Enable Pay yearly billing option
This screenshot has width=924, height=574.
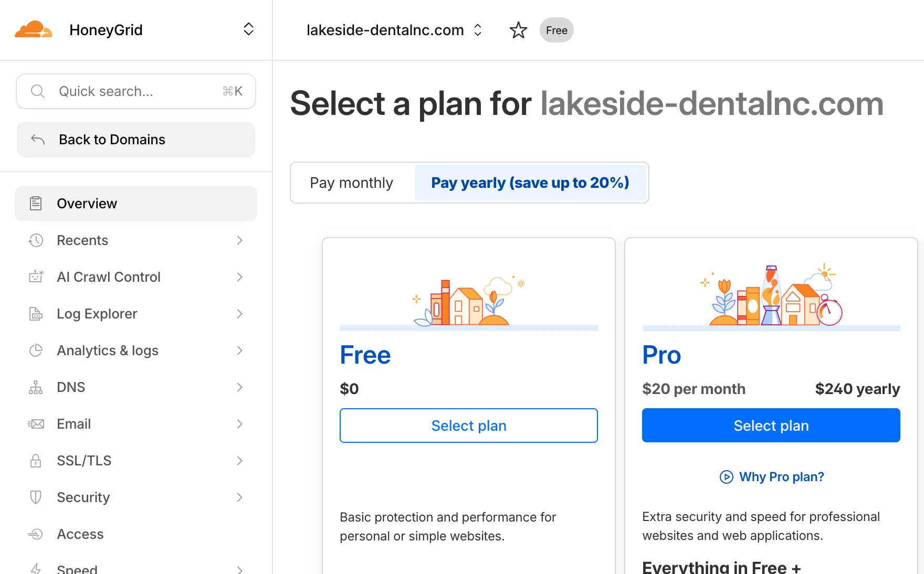click(530, 183)
